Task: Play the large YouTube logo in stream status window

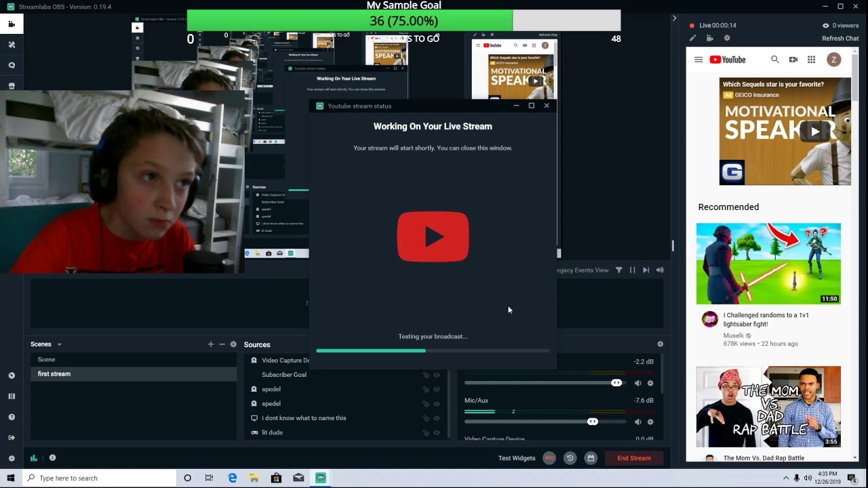Action: (433, 237)
